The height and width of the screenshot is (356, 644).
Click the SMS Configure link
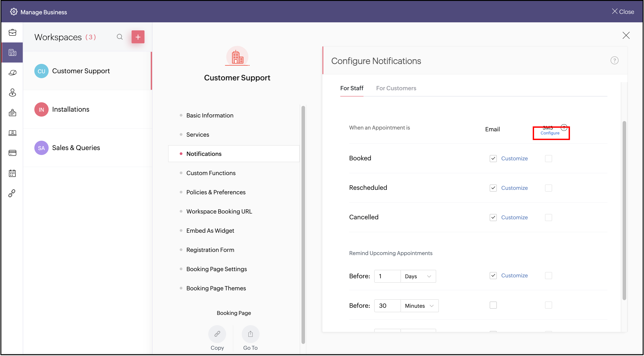tap(550, 133)
